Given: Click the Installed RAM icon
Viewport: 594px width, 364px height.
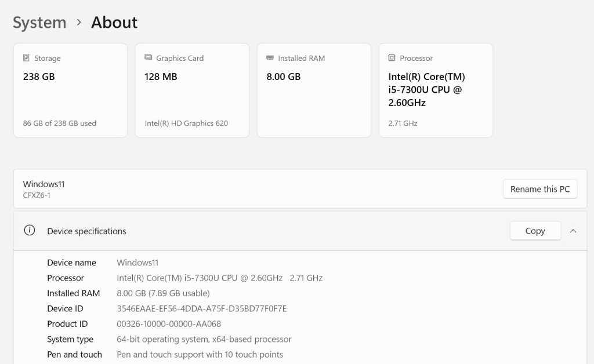Looking at the screenshot, I should pyautogui.click(x=270, y=58).
